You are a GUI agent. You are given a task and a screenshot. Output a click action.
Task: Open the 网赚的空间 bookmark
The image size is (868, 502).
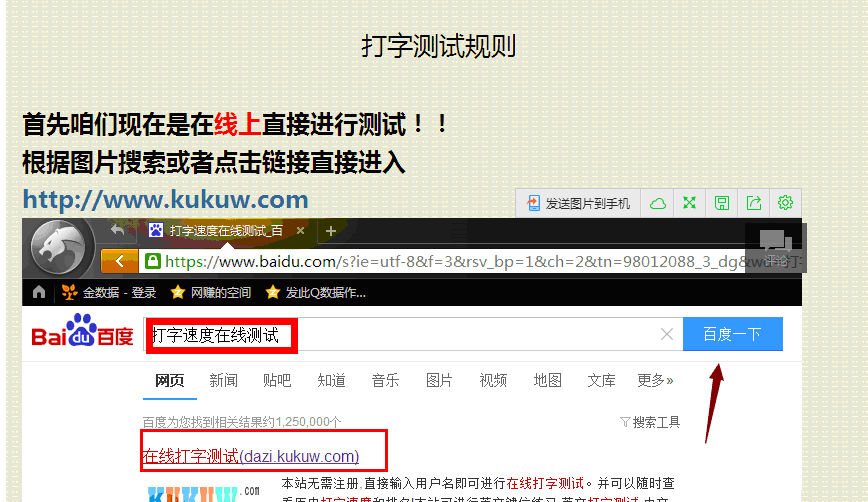211,292
